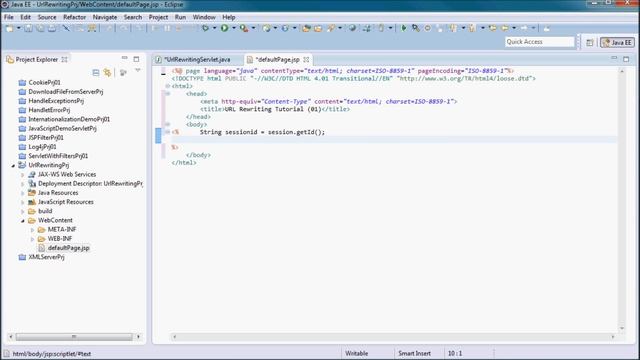
Task: Click the New file toolbar icon
Action: click(x=9, y=28)
